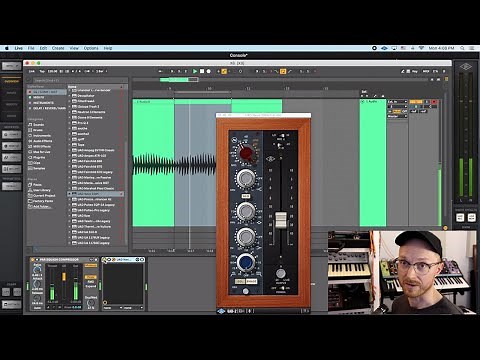Open the View menu
Image resolution: width=480 pixels, height=360 pixels.
pos(74,48)
